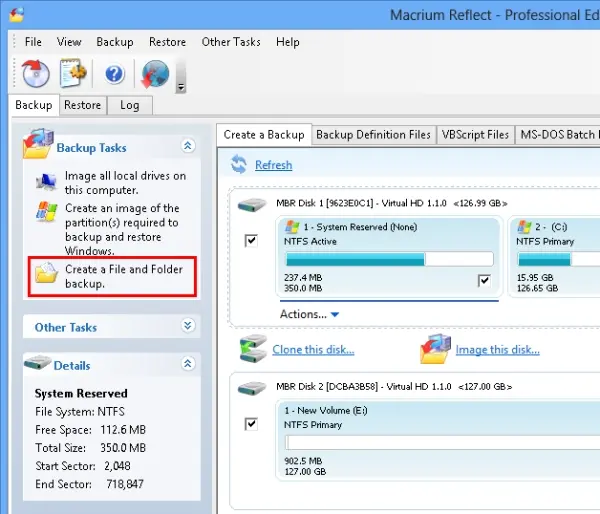This screenshot has width=600, height=514.
Task: Open the View menu
Action: point(69,42)
